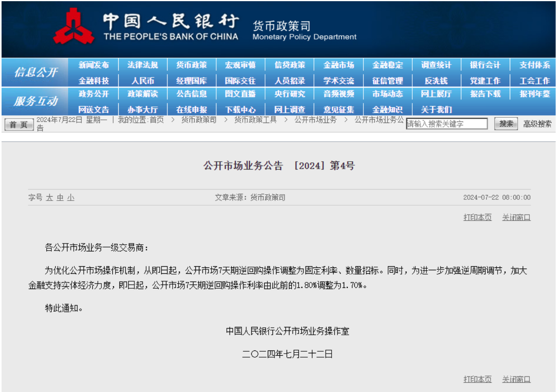Choose the 网上调查 menu entry
Viewport: 556px width, 392px height.
(x=290, y=110)
